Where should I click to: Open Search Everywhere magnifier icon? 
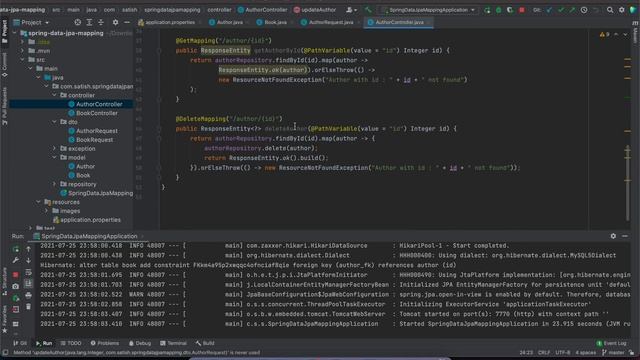click(x=610, y=10)
